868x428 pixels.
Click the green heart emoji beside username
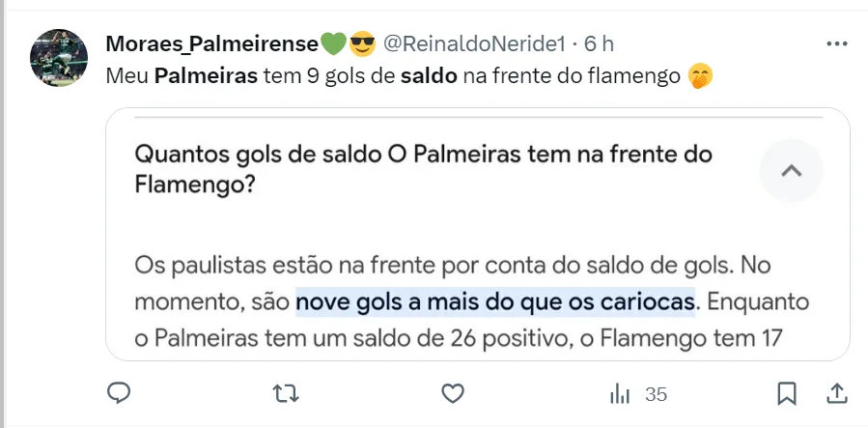pos(332,43)
